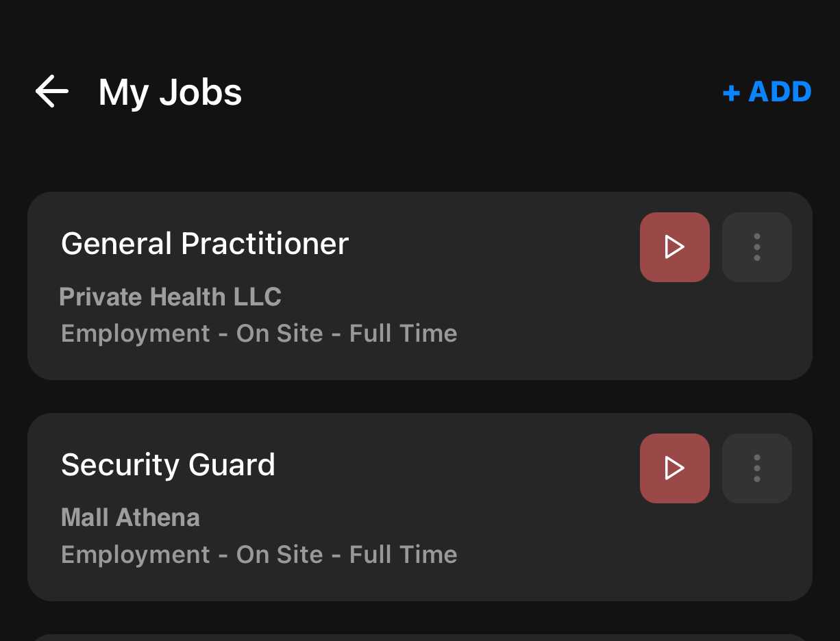Screen dimensions: 840x641
Task: Go back using the left arrow
Action: pyautogui.click(x=52, y=92)
